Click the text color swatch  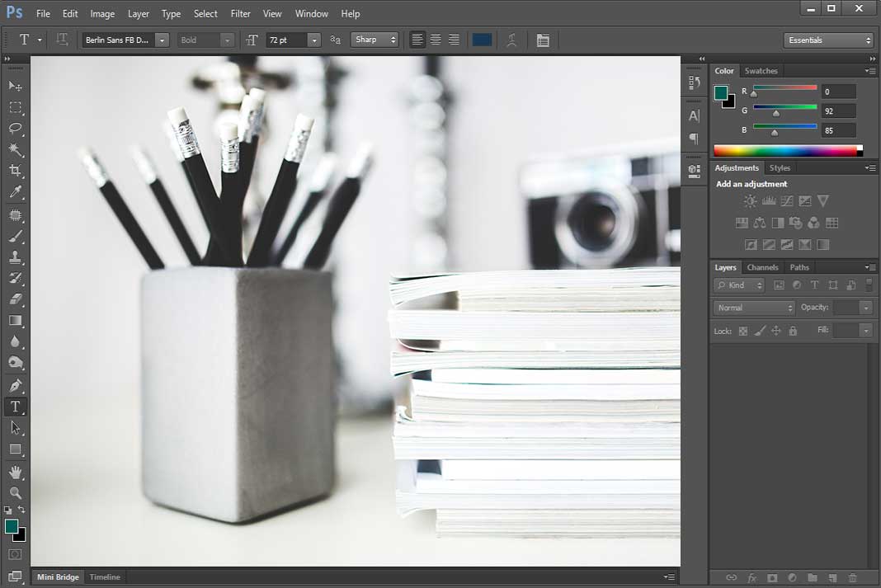pos(482,39)
